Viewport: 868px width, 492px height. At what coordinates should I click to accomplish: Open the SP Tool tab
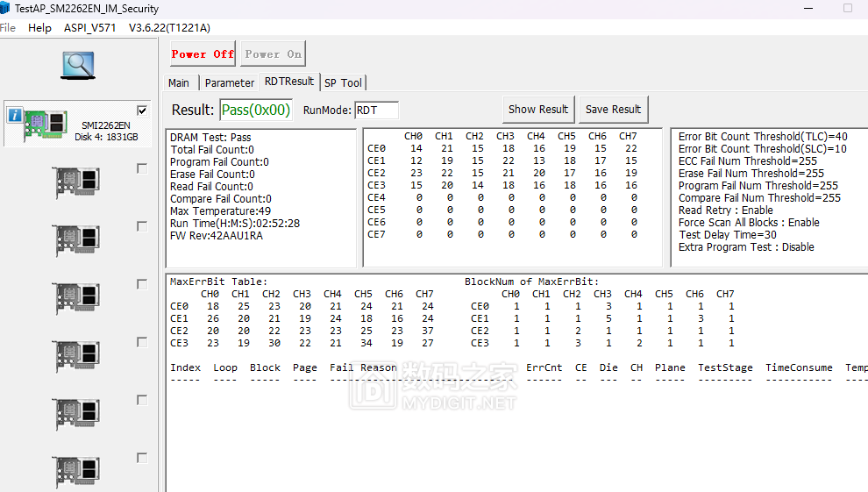click(x=343, y=83)
